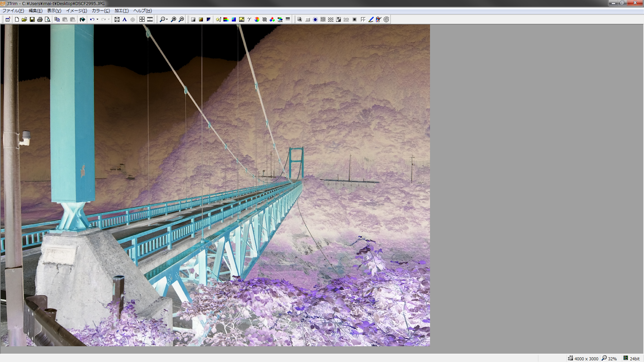The height and width of the screenshot is (362, 644).
Task: Click the RGB balance circles icon
Action: pos(272,19)
